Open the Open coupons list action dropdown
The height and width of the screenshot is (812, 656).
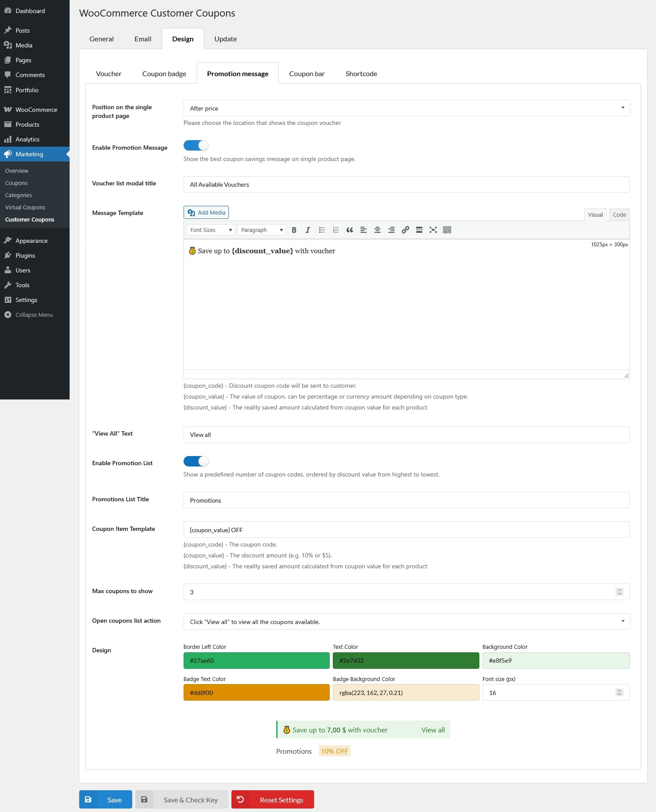[x=406, y=621]
